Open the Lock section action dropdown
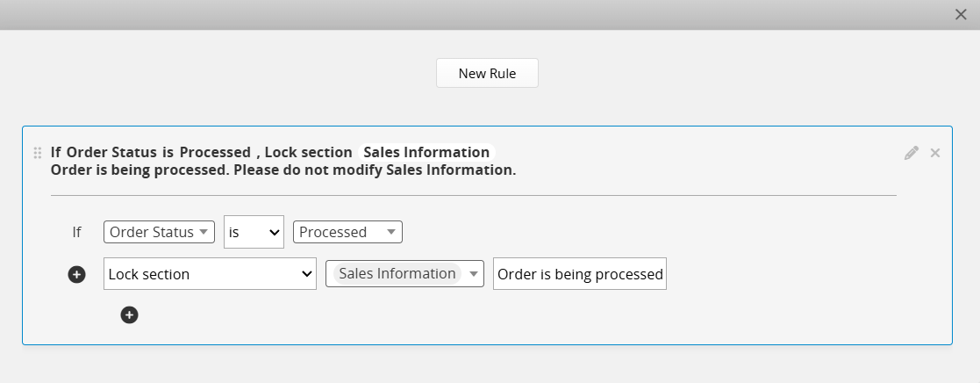This screenshot has height=383, width=980. click(210, 274)
